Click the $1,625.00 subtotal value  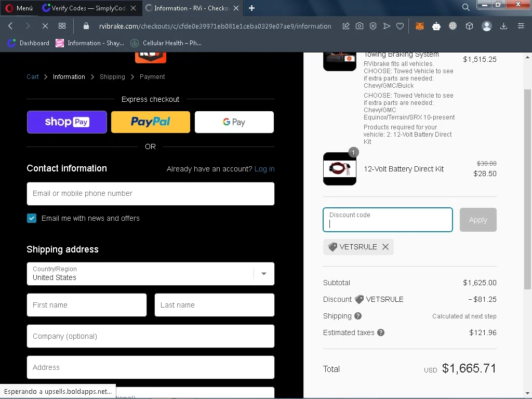tap(480, 283)
